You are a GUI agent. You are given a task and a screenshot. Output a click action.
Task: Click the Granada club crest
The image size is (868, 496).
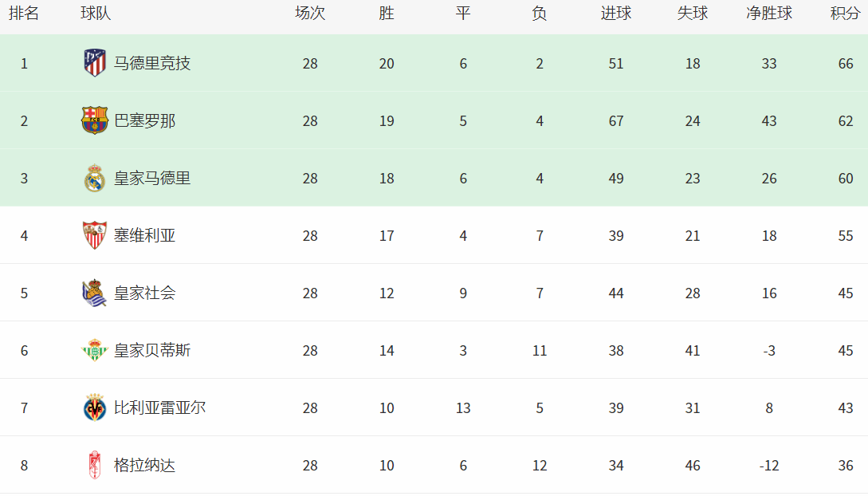(x=95, y=465)
